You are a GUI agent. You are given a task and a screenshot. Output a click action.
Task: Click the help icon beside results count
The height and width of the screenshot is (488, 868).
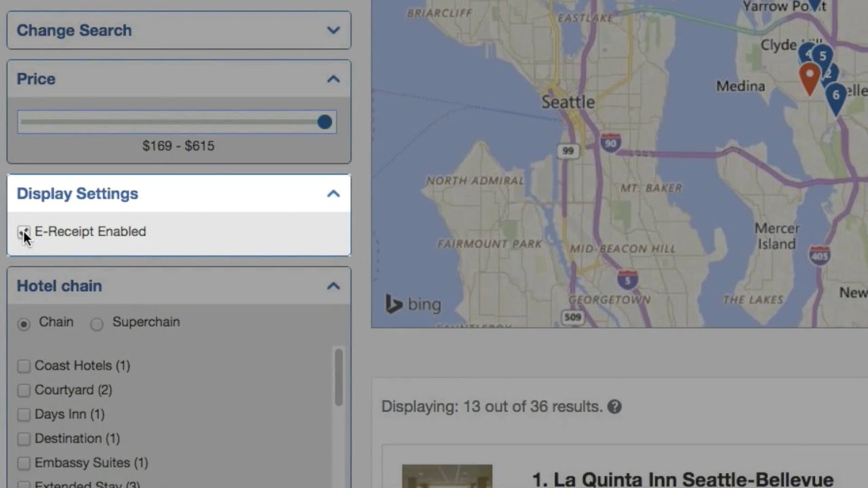(614, 407)
